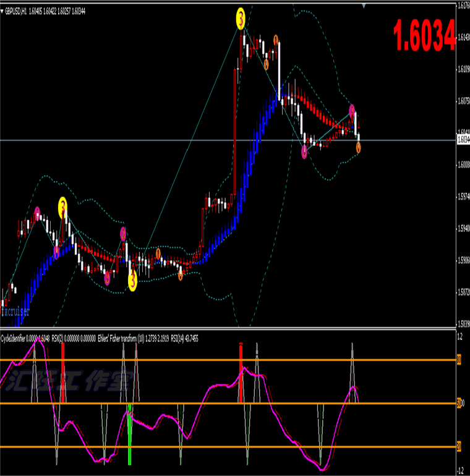Click the 1.6008 price axis label

(464, 165)
